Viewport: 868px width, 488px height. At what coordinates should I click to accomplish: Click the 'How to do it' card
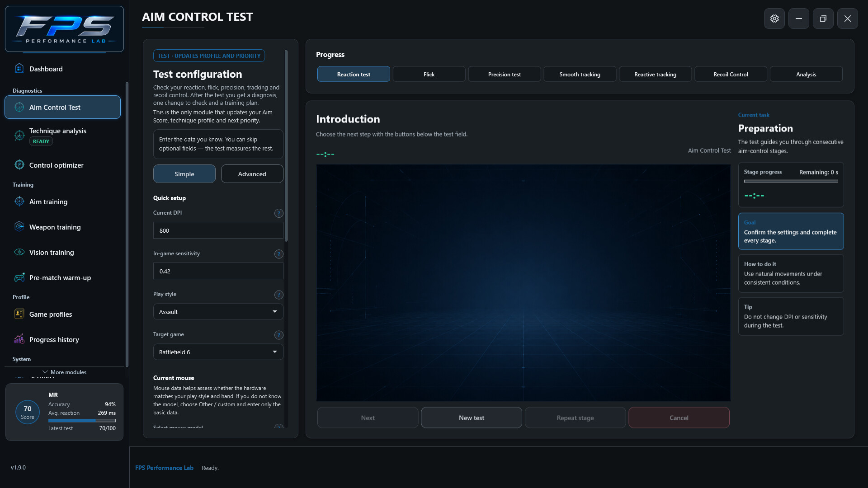pyautogui.click(x=791, y=273)
